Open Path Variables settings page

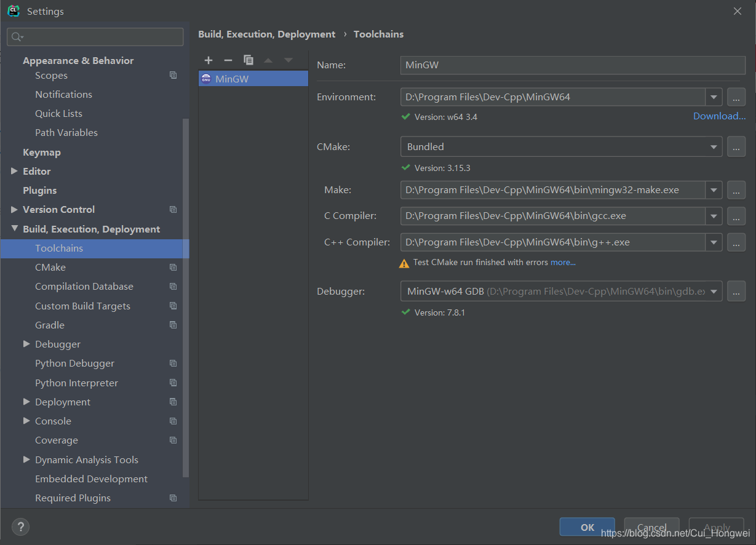point(66,132)
